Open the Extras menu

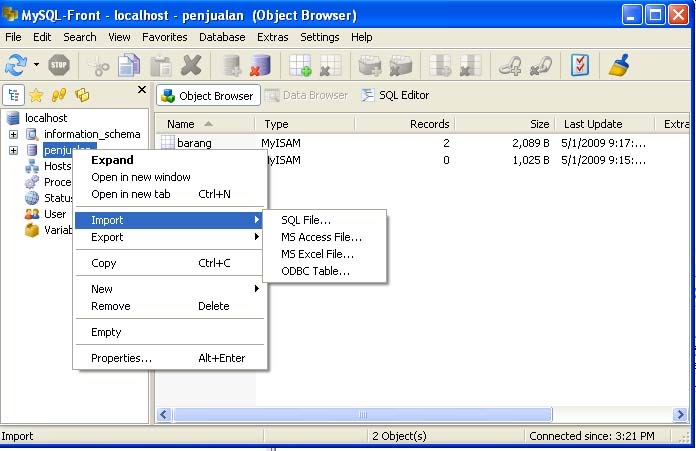coord(273,37)
